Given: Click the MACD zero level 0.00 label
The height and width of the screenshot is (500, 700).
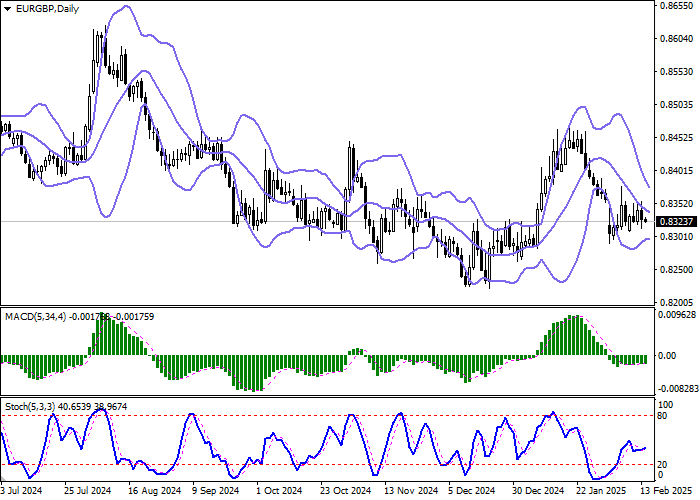Looking at the screenshot, I should click(x=667, y=356).
